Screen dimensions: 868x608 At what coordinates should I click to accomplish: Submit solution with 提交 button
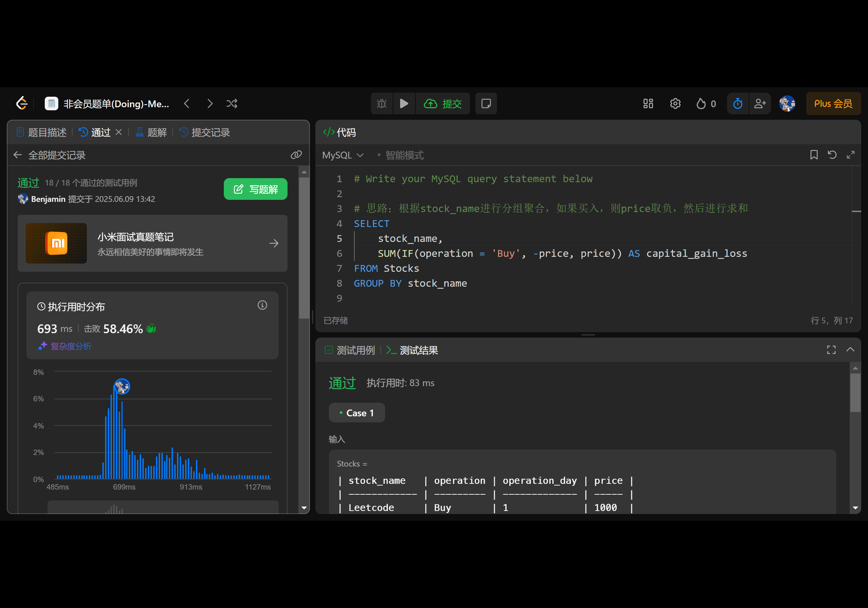(443, 104)
